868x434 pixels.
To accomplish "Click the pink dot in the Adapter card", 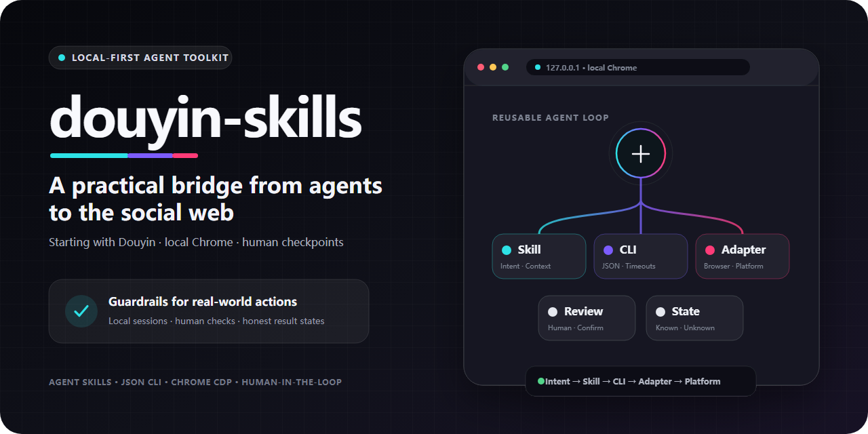I will point(710,250).
